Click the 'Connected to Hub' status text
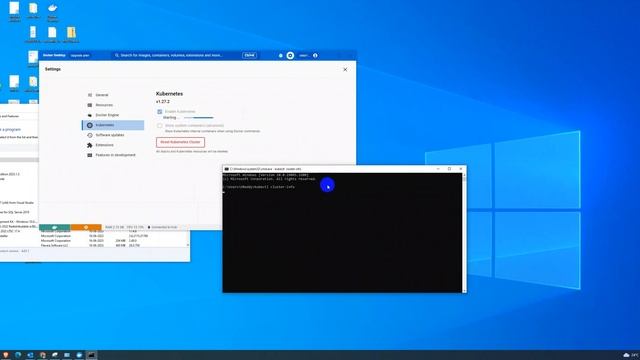Screen dimensions: 640x360 pyautogui.click(x=164, y=227)
